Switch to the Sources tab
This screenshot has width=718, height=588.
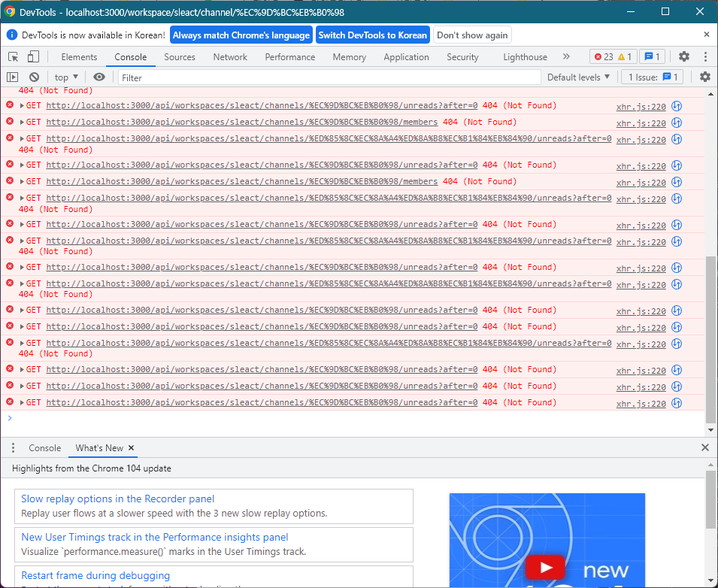click(180, 57)
